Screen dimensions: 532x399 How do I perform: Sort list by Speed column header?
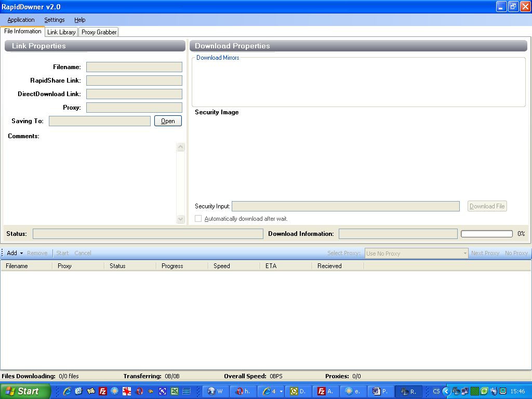click(x=234, y=266)
